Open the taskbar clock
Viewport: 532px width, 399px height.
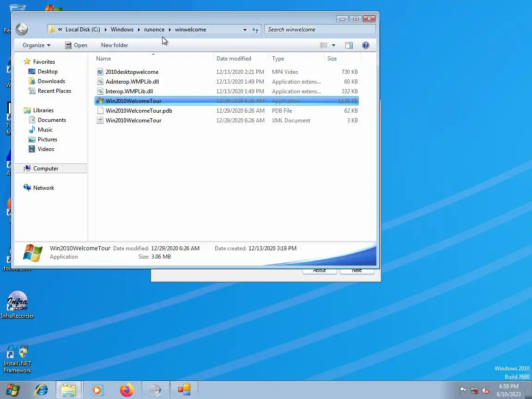pos(508,390)
